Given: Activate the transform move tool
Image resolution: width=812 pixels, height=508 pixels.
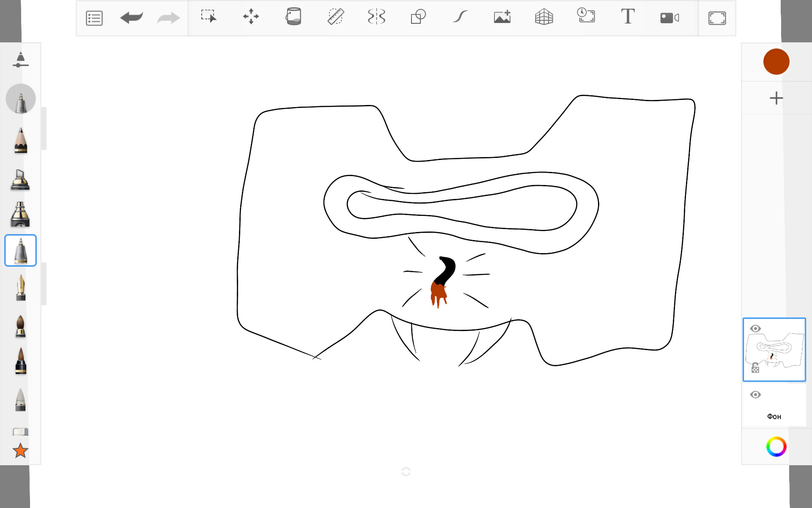Looking at the screenshot, I should click(x=251, y=17).
